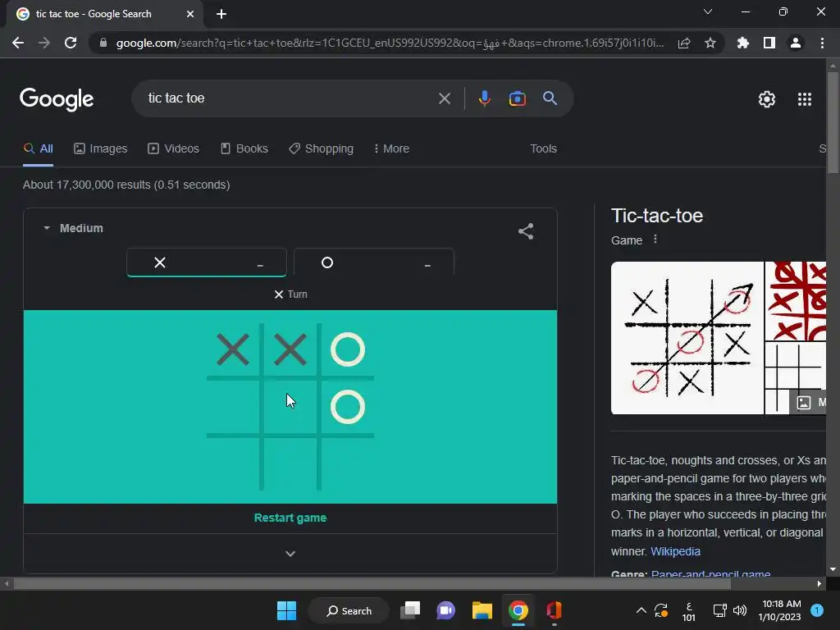The image size is (840, 630).
Task: Open the hand-drawn tic-tac-toe image
Action: pyautogui.click(x=687, y=338)
